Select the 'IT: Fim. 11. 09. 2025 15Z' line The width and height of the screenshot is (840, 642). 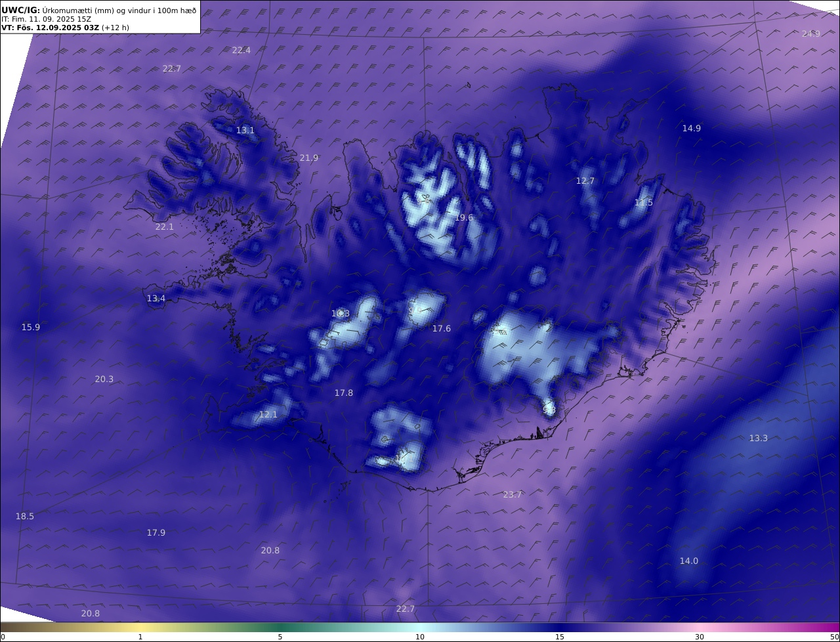46,20
